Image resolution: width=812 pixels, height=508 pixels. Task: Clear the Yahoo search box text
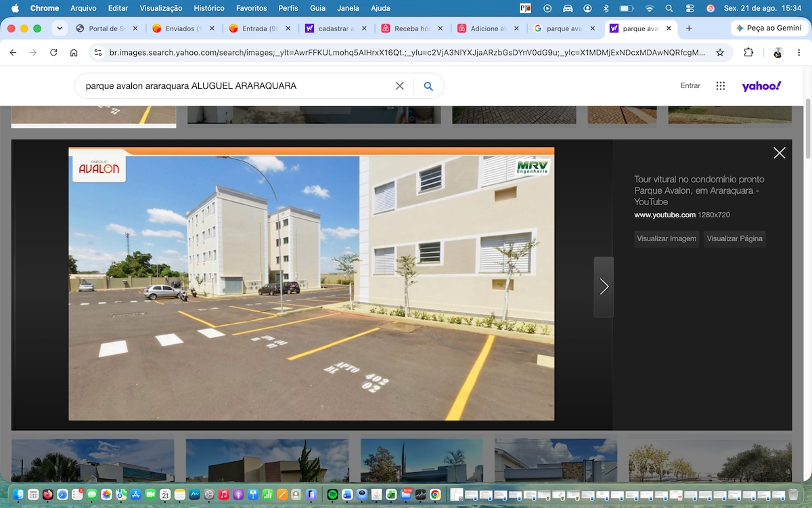click(x=399, y=86)
